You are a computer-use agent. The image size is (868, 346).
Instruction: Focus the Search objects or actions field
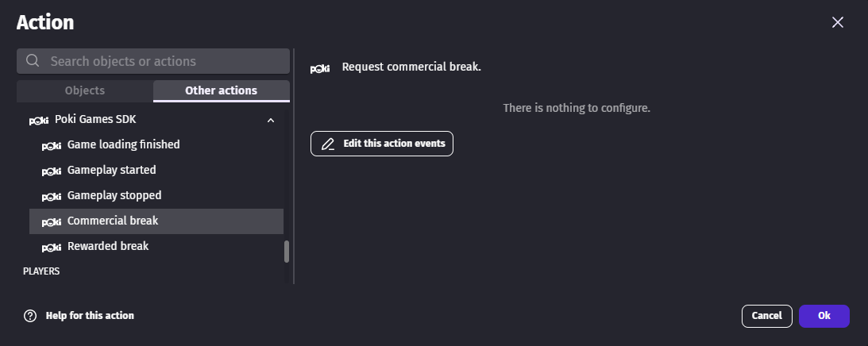point(163,61)
